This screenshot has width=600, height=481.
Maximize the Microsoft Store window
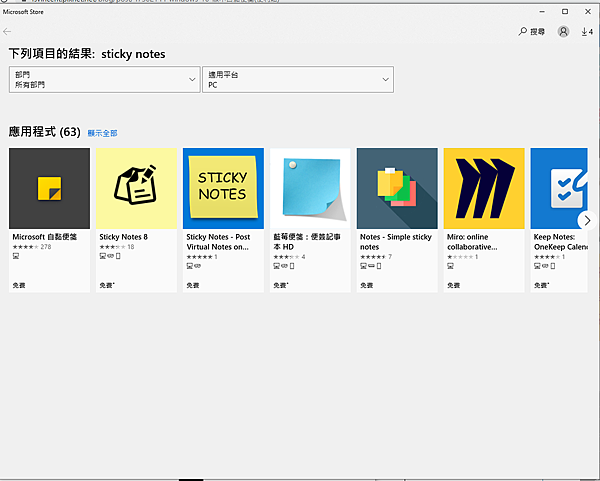coord(565,11)
